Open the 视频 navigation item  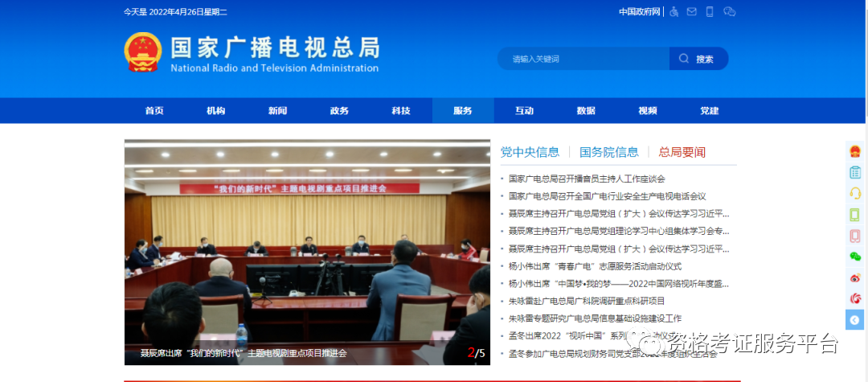pyautogui.click(x=648, y=111)
